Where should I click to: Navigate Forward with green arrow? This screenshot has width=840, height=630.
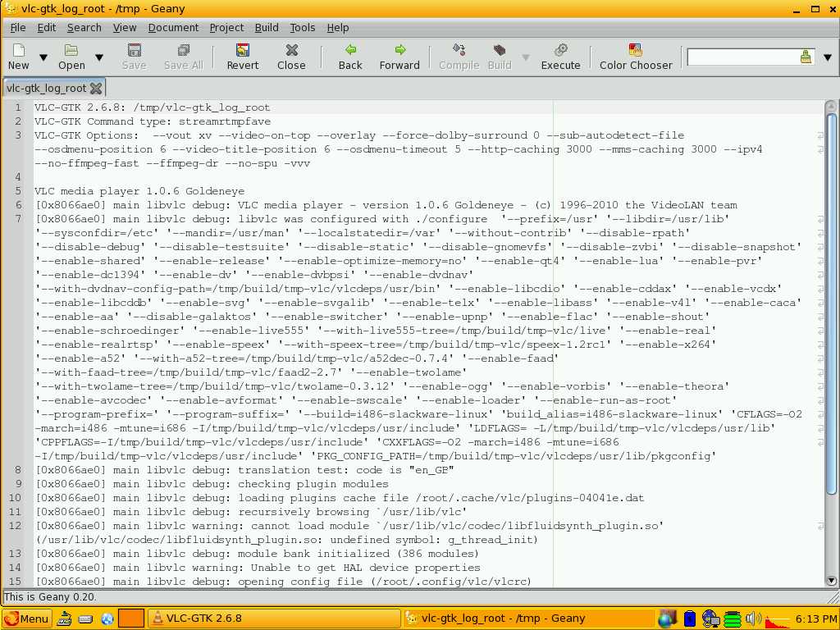(399, 50)
